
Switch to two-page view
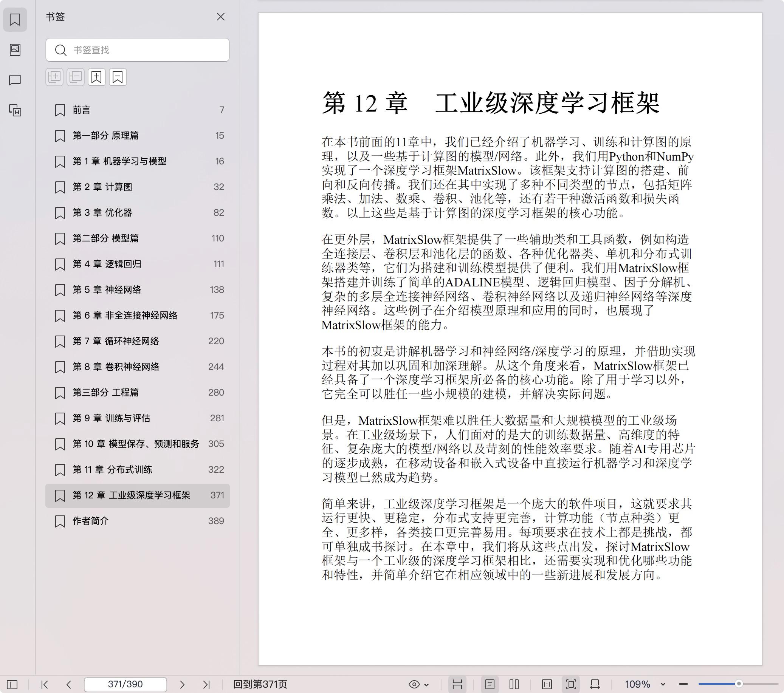click(514, 685)
